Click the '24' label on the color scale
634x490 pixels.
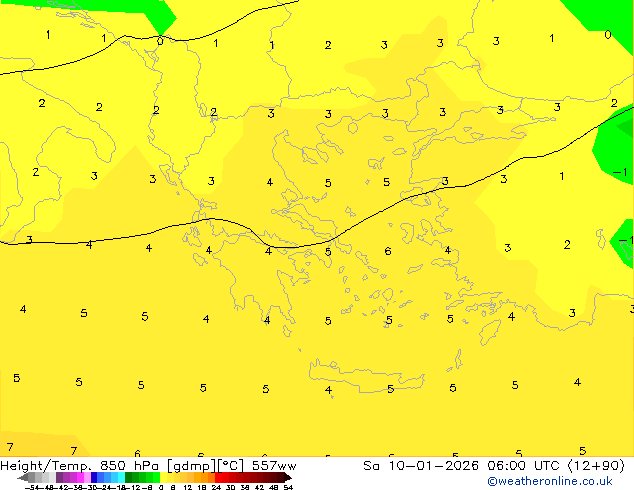coord(216,487)
